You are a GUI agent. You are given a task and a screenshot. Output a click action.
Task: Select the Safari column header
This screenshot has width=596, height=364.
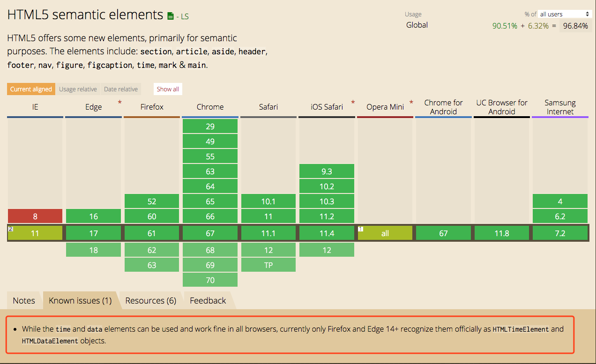coord(268,107)
